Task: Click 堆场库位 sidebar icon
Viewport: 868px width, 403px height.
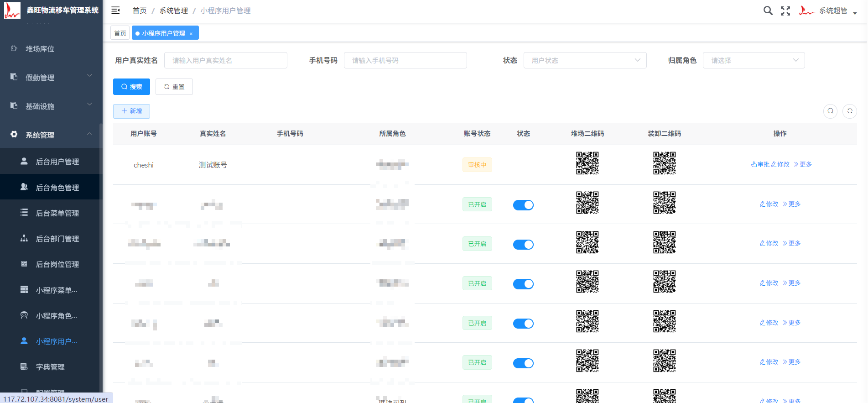Action: pyautogui.click(x=14, y=48)
